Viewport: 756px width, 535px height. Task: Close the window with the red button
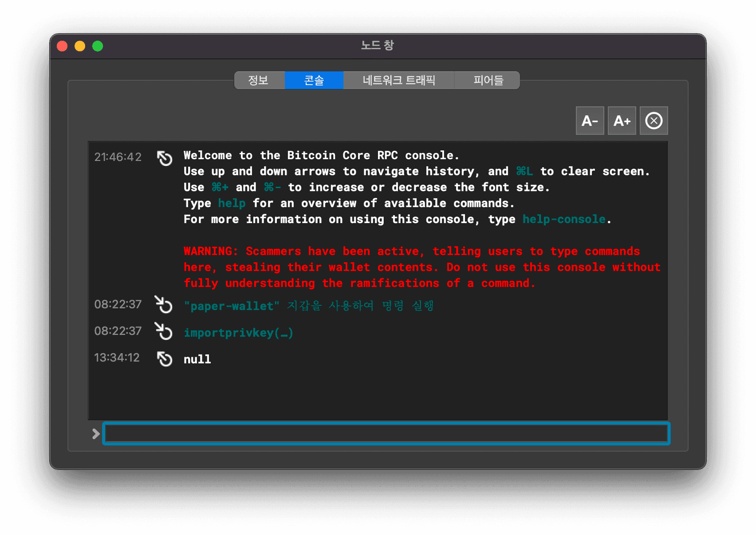tap(62, 46)
